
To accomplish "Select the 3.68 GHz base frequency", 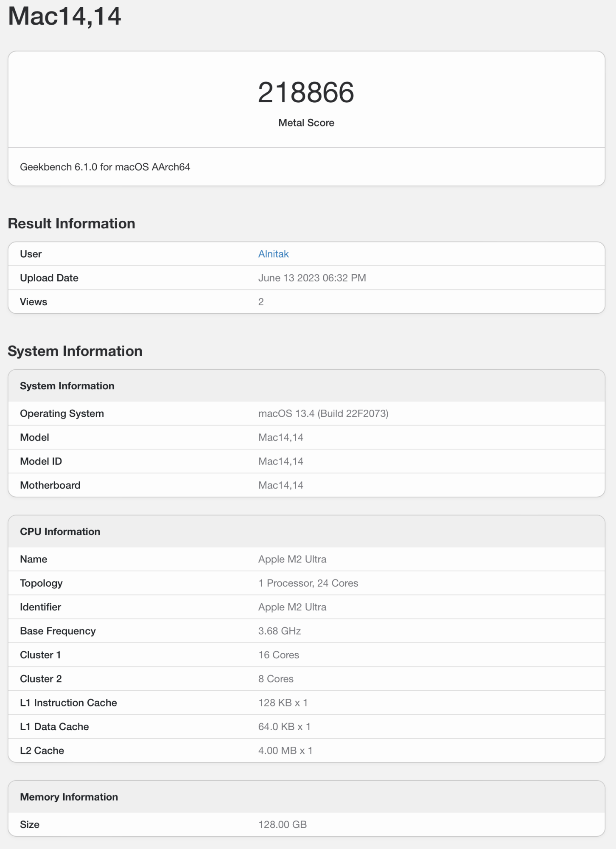I will click(x=280, y=631).
